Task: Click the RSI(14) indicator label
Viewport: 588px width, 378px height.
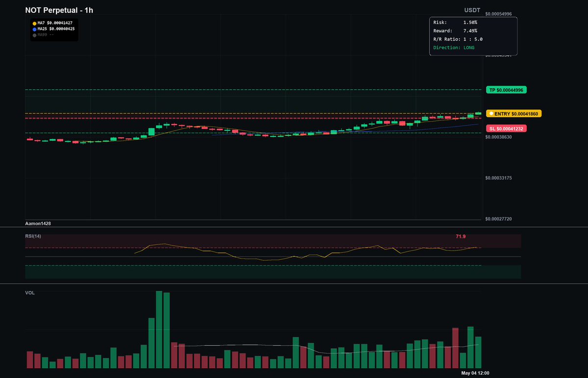Action: click(33, 236)
